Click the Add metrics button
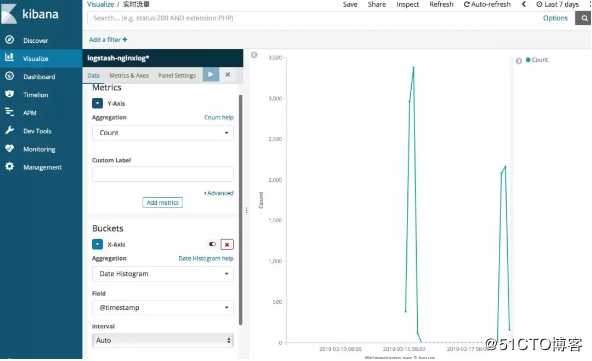This screenshot has height=361, width=592. tap(162, 203)
